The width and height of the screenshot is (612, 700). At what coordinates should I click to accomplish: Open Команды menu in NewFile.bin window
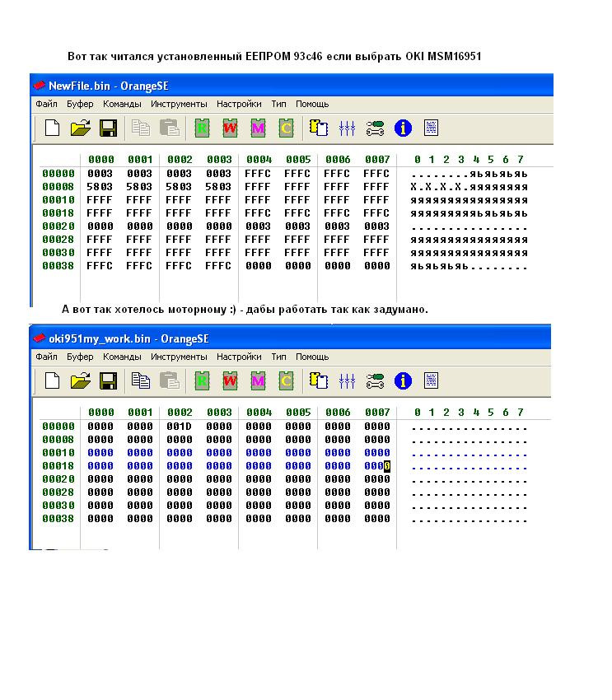tap(122, 104)
